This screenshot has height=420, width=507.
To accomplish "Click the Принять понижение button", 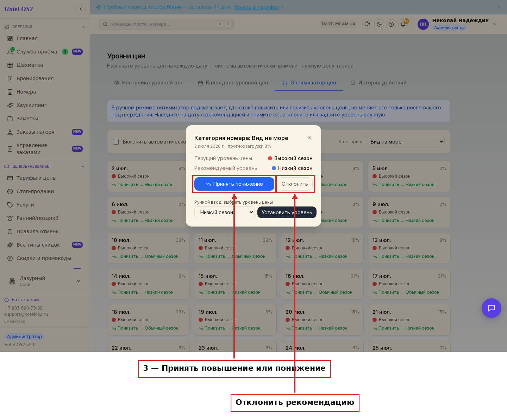I will (x=234, y=184).
